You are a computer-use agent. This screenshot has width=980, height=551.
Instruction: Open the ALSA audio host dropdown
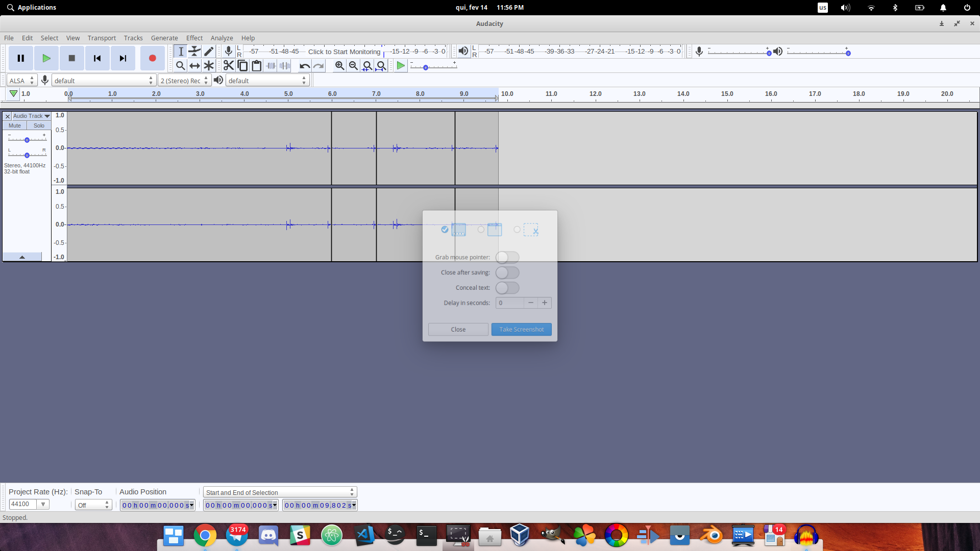(x=21, y=81)
